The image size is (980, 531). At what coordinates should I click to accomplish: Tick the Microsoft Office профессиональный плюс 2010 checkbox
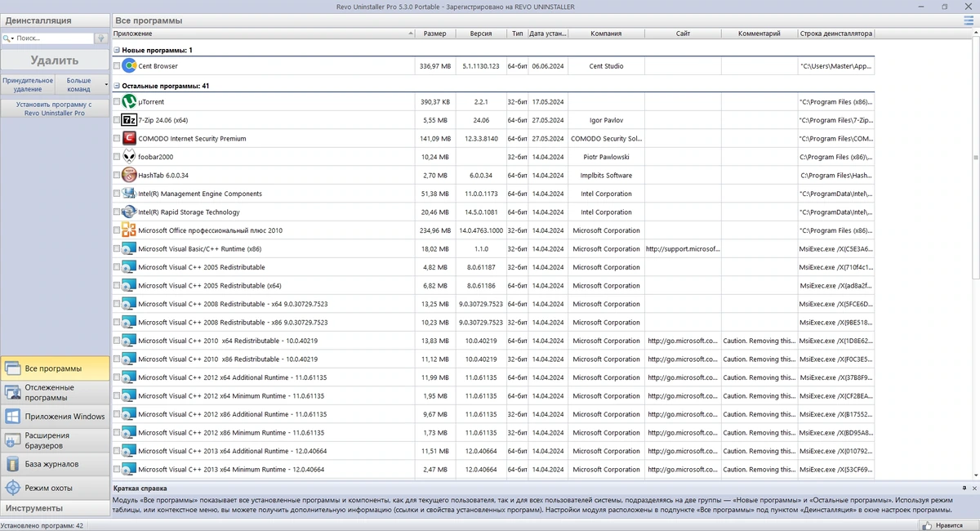[117, 230]
